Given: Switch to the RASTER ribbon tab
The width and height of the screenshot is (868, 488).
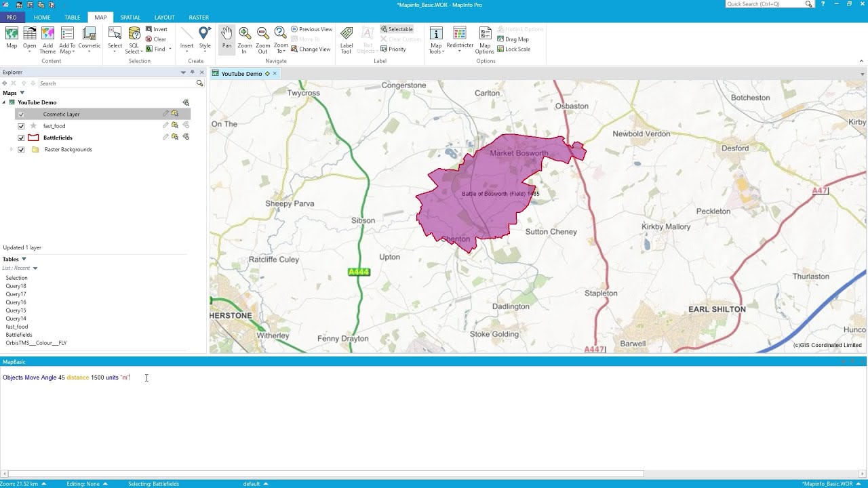Looking at the screenshot, I should [199, 17].
